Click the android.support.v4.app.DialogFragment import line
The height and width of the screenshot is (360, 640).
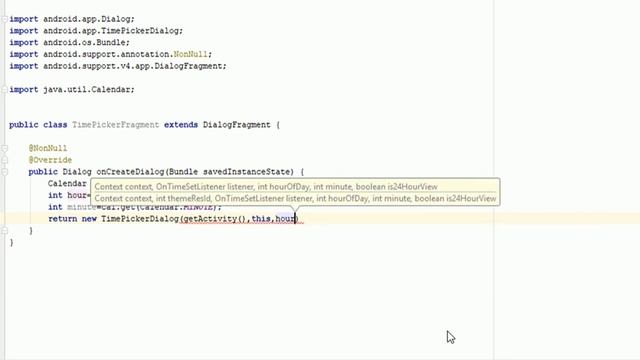118,66
